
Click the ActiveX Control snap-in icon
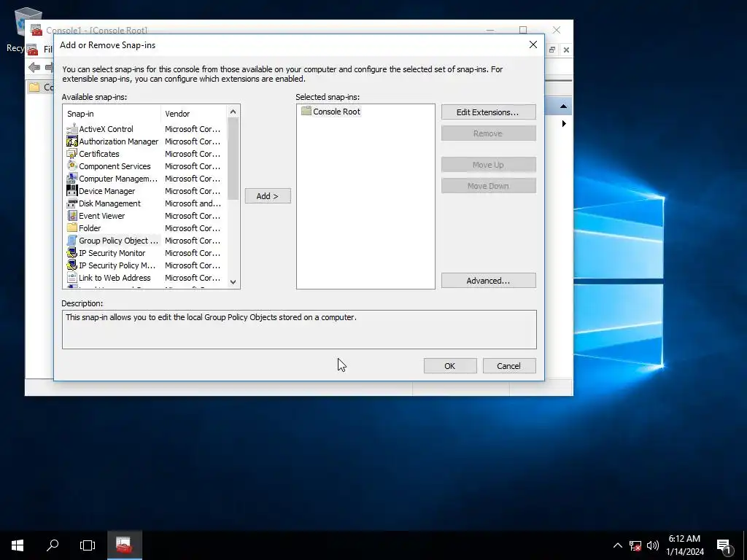pyautogui.click(x=72, y=128)
